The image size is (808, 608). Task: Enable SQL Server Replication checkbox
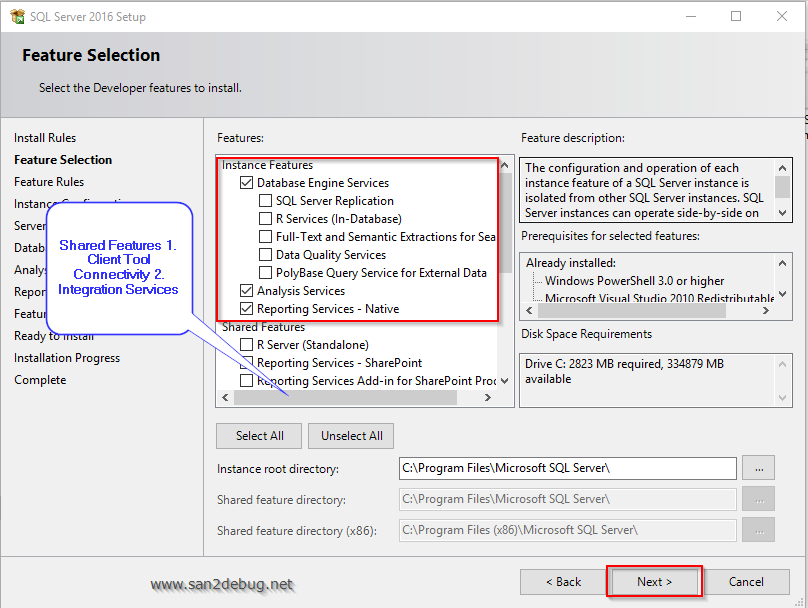click(x=265, y=201)
